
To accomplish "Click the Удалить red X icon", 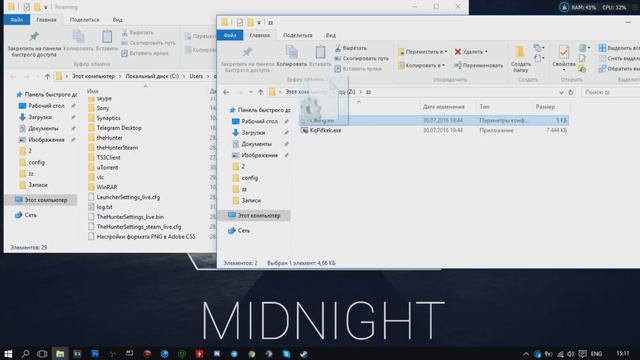I will (x=458, y=52).
